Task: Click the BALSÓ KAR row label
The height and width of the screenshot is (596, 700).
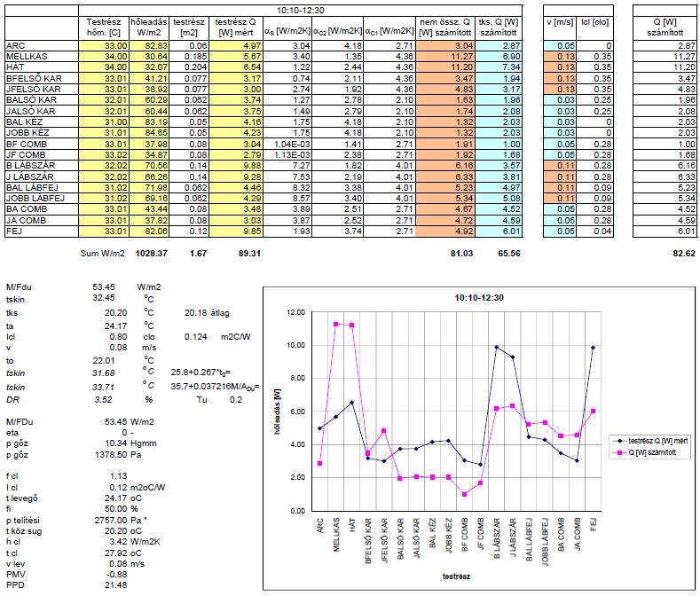Action: pyautogui.click(x=42, y=100)
